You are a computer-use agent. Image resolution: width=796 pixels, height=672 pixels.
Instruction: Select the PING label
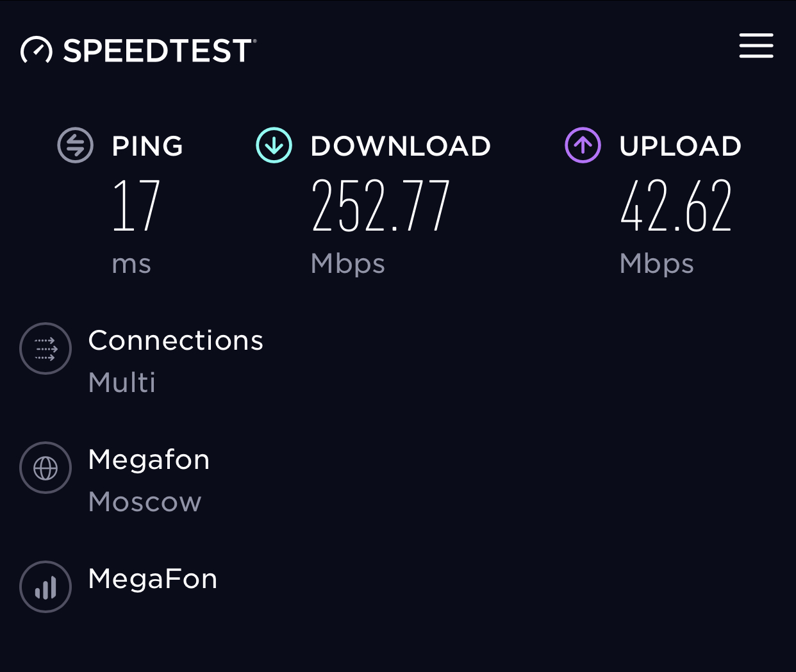147,146
